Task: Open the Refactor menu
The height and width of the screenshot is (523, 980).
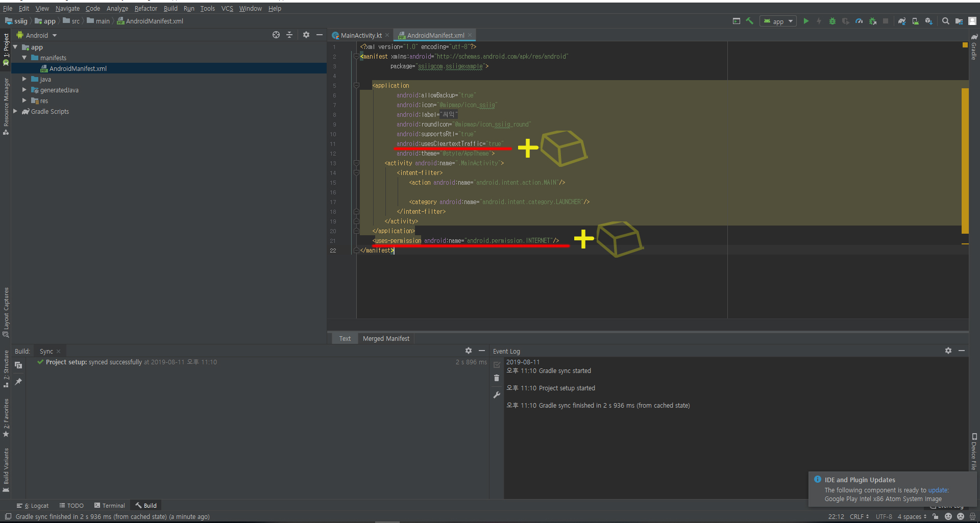Action: [x=145, y=8]
